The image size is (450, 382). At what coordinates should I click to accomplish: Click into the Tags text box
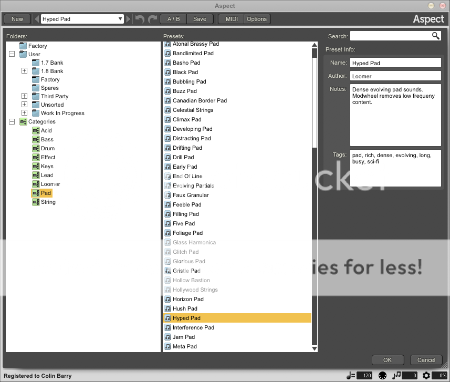[x=395, y=168]
